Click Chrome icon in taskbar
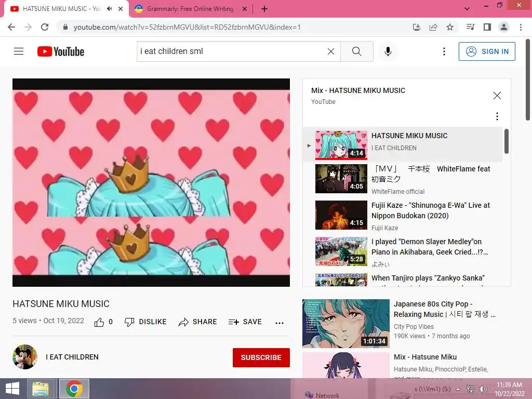 [x=74, y=389]
